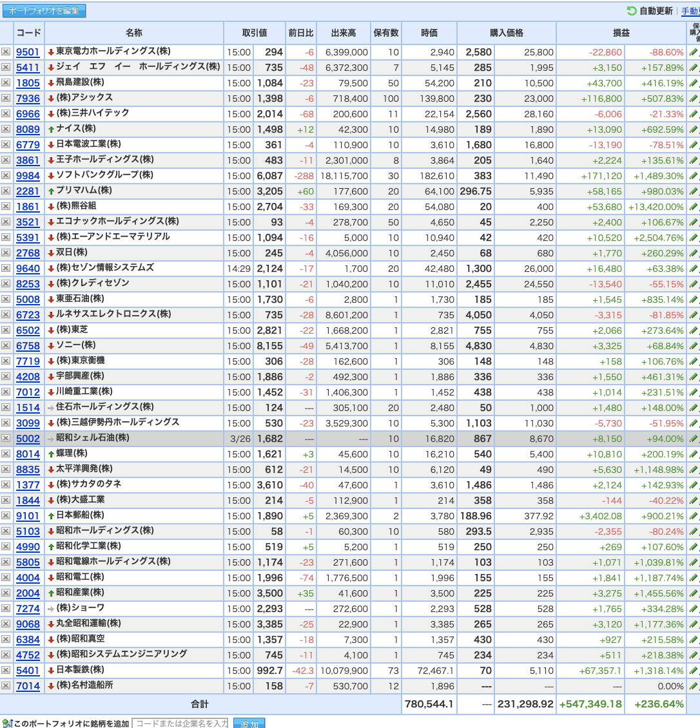Delete the 5411 row using X icon
This screenshot has width=700, height=728.
tap(6, 67)
